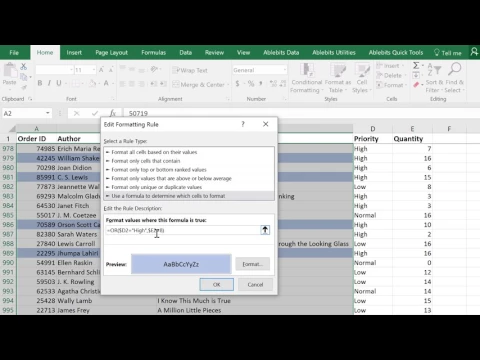
Task: Open Format cells dropdown
Action: coord(391,85)
